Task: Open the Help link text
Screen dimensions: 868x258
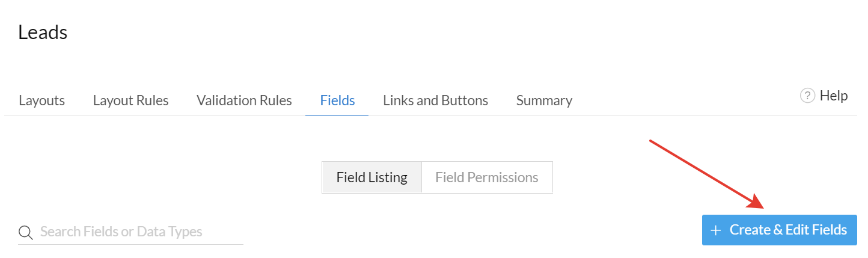Action: coord(834,96)
